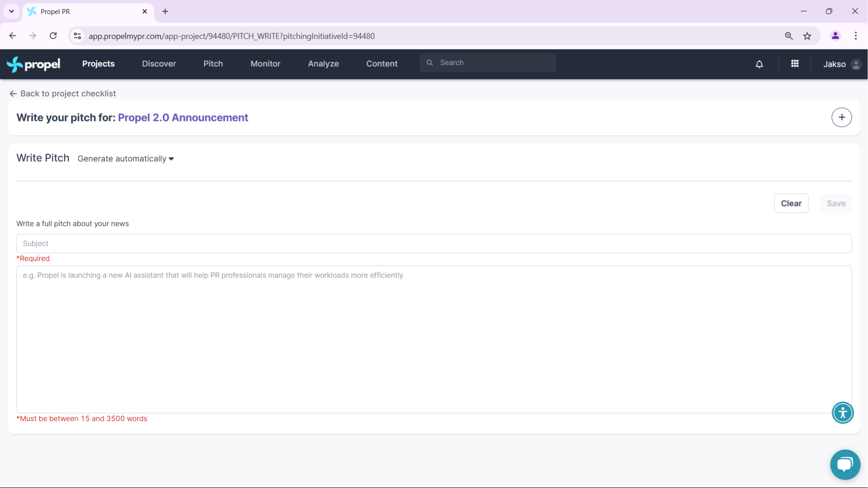Close the Propel PR tab

(x=145, y=11)
